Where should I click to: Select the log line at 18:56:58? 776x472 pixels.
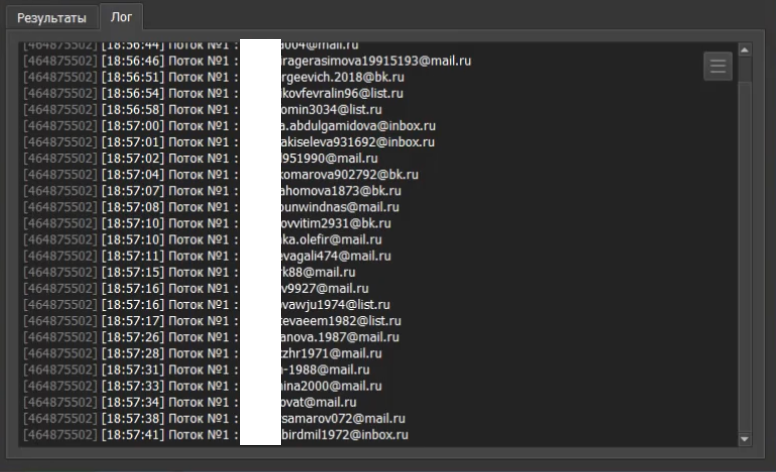[202, 110]
